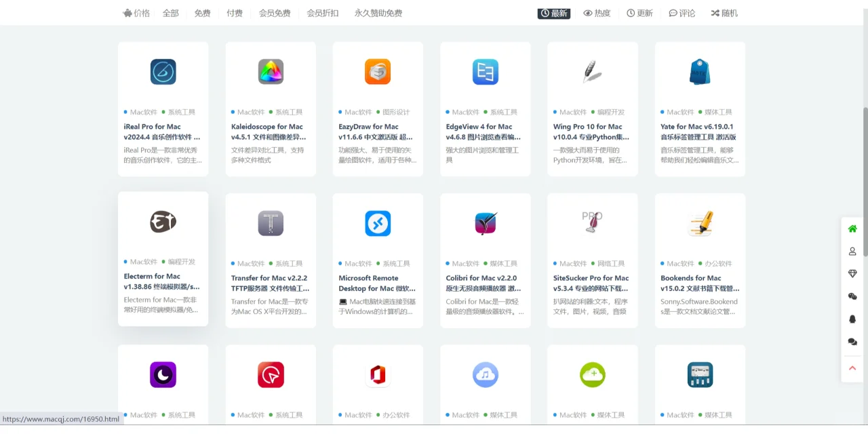
Task: Click 网络工具 category on SiteSucker card
Action: pyautogui.click(x=611, y=264)
